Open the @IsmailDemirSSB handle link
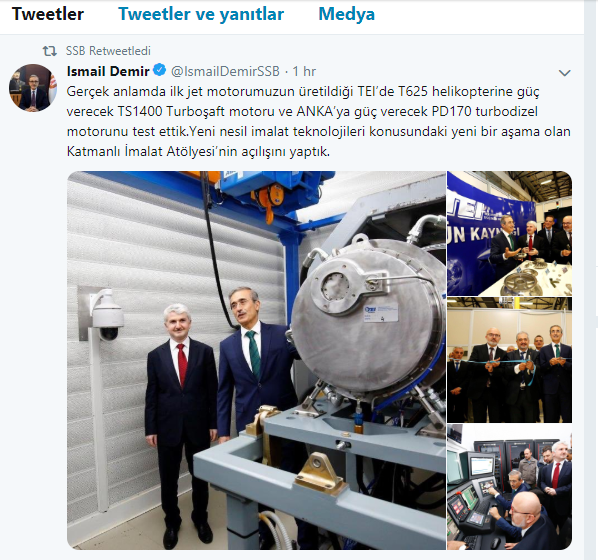 click(225, 71)
